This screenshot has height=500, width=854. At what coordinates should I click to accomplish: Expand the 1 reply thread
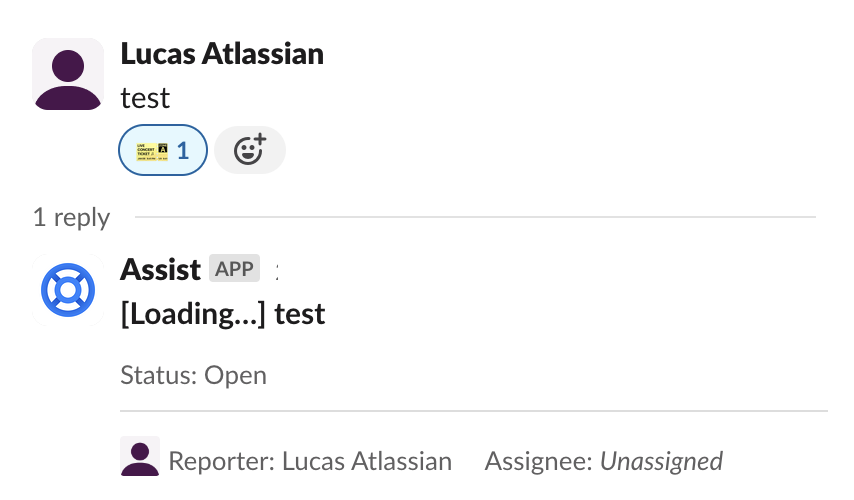pyautogui.click(x=71, y=217)
